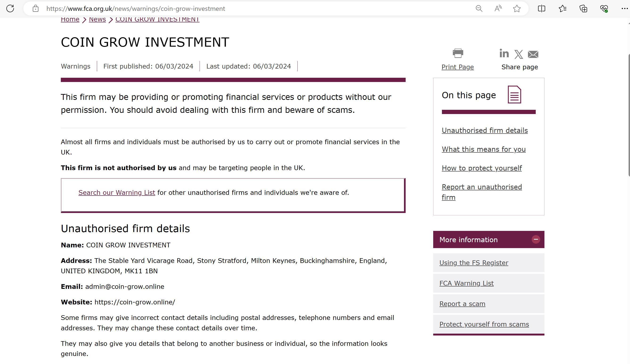Share the page by email envelope icon
The image size is (630, 364).
tap(533, 54)
